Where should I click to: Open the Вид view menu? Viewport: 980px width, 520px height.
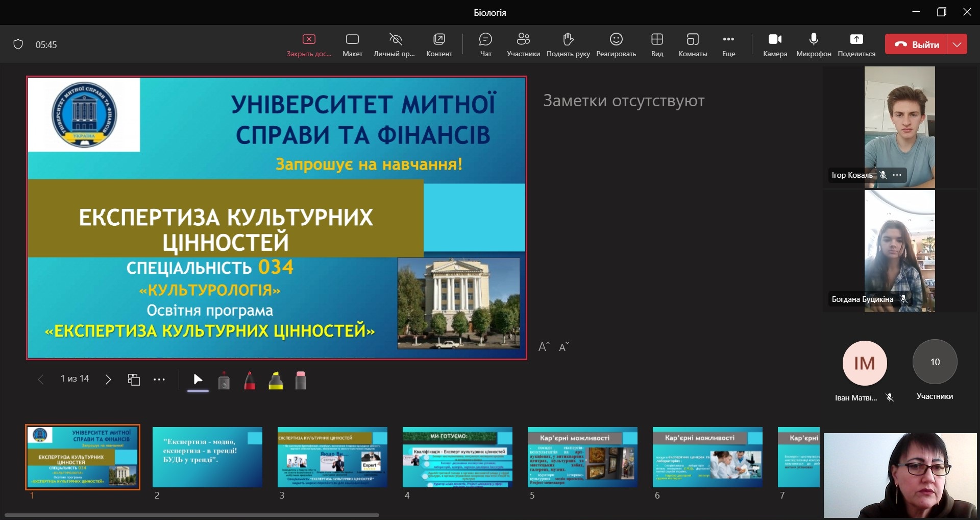tap(657, 45)
